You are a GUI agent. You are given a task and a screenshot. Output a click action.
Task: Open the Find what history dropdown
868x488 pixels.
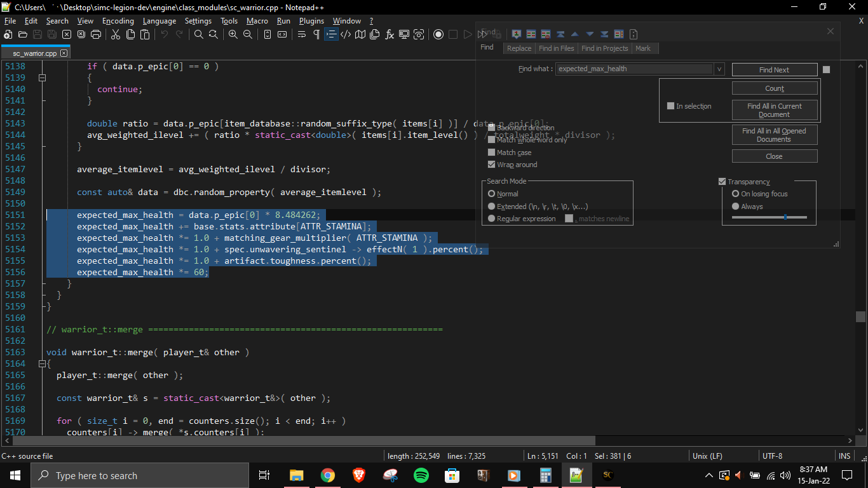719,69
